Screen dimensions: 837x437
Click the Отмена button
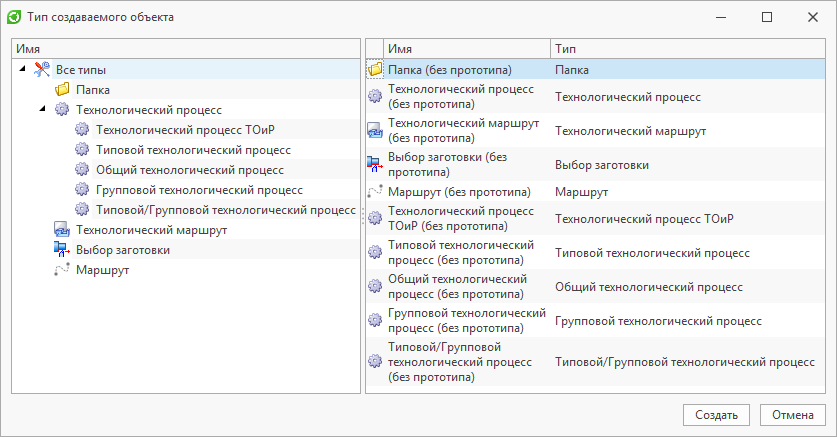(792, 415)
